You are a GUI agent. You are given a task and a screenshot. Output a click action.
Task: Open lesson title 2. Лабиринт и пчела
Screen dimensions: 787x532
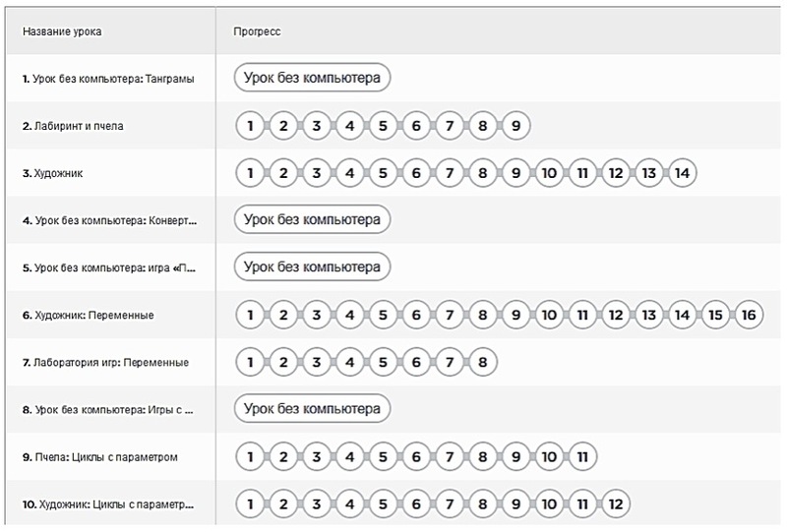[73, 126]
